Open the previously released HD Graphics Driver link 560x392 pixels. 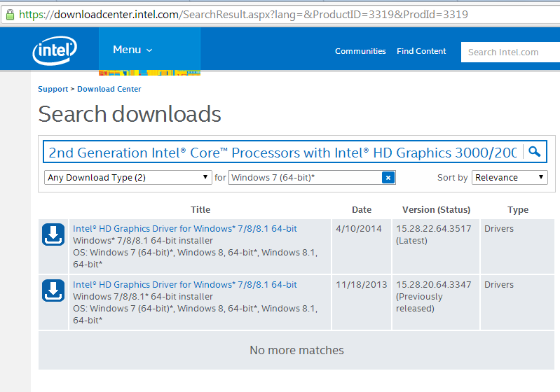[185, 285]
